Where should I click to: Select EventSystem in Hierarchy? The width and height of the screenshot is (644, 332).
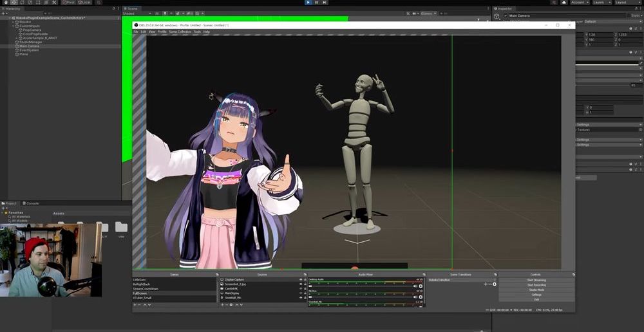29,50
